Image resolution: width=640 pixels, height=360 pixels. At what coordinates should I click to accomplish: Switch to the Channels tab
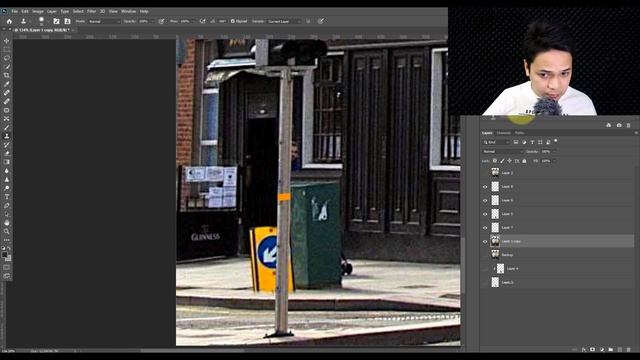click(503, 133)
